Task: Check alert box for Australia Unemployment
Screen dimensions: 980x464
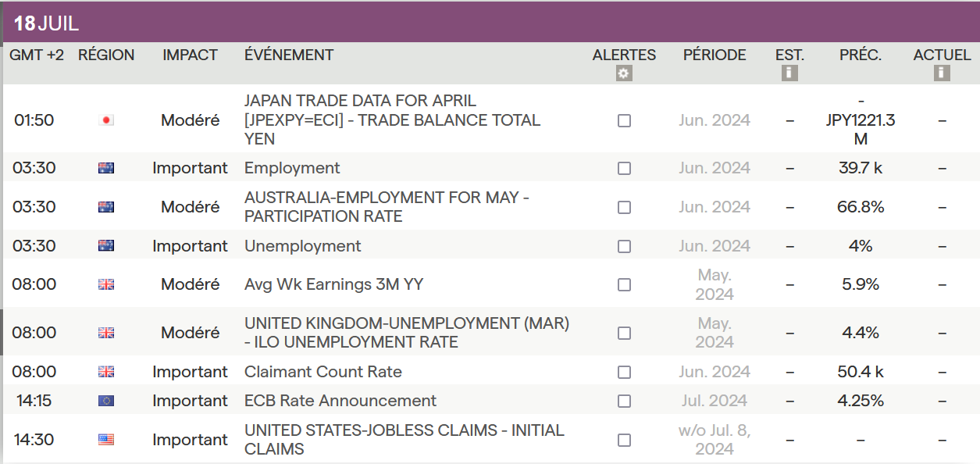Action: [x=624, y=247]
